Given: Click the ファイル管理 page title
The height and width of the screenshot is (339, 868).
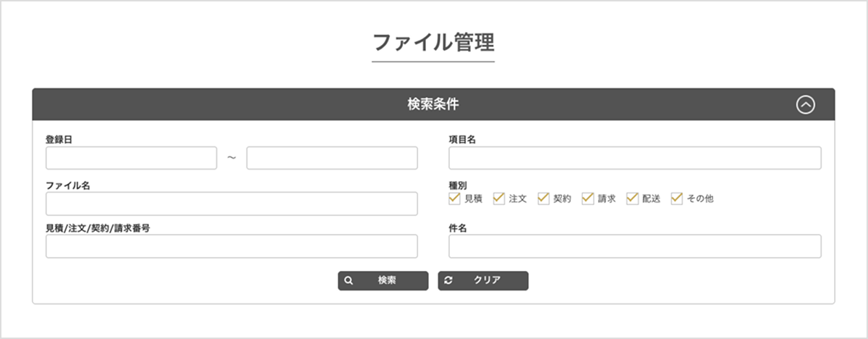Looking at the screenshot, I should click(x=433, y=42).
